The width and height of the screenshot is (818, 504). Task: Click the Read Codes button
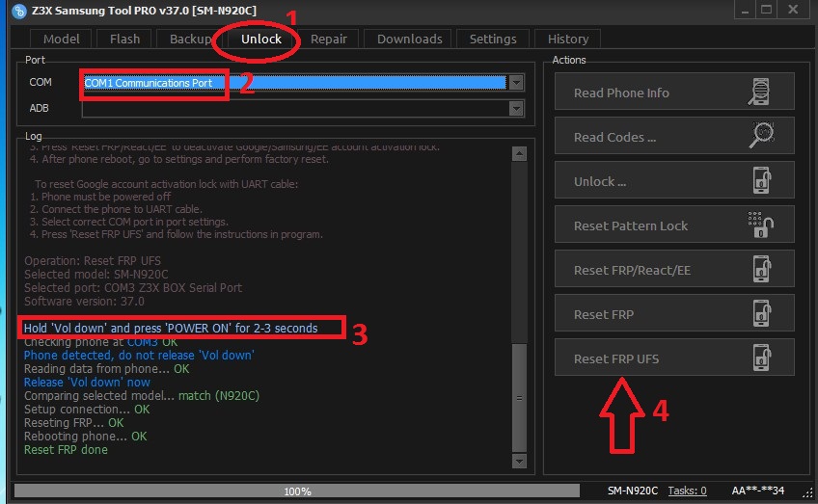674,136
